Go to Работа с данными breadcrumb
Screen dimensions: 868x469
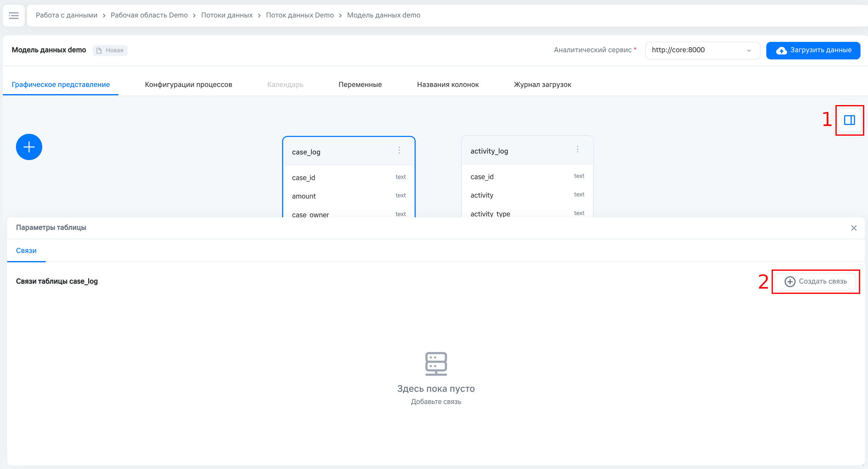pyautogui.click(x=66, y=15)
